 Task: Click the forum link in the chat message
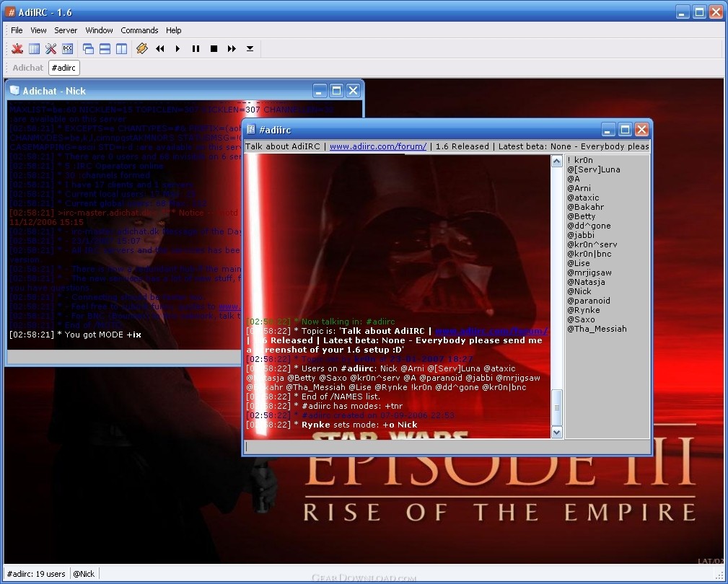point(491,331)
